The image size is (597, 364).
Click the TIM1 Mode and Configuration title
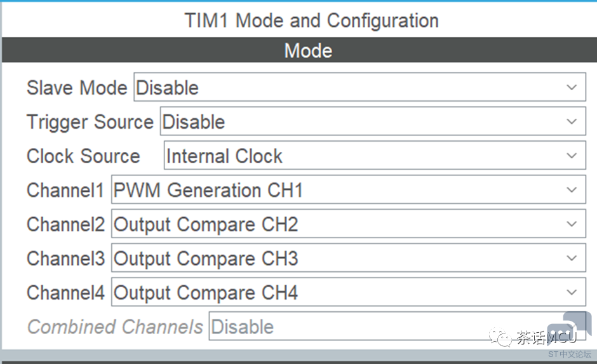click(311, 20)
